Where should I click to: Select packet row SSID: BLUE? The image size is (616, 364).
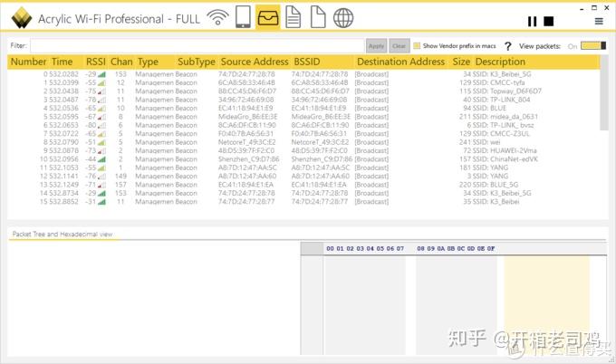303,108
